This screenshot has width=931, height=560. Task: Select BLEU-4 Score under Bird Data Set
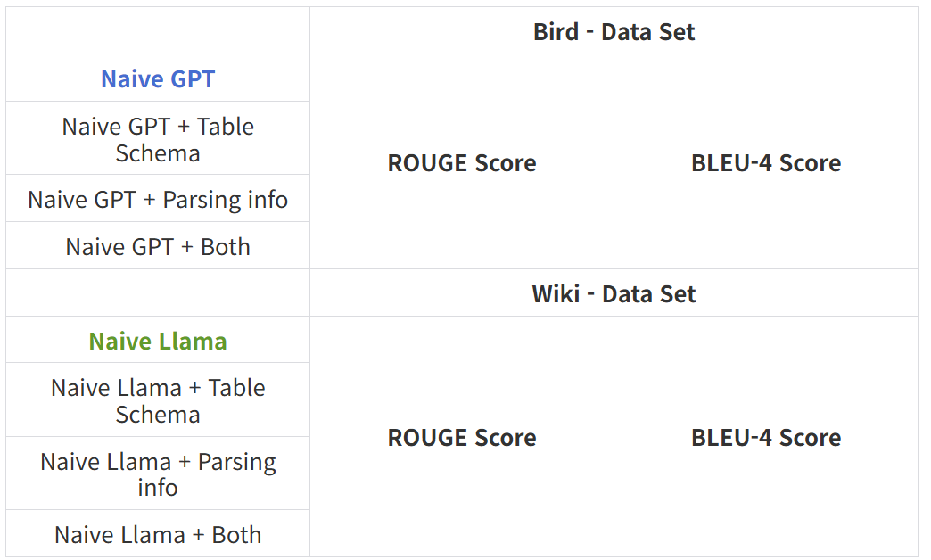pos(766,163)
